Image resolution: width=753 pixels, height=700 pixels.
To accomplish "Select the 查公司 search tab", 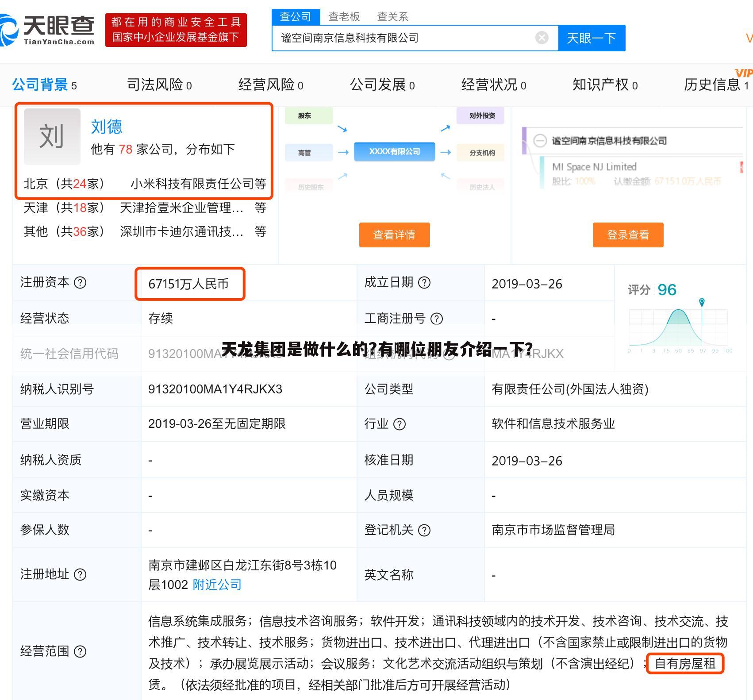I will click(x=296, y=17).
